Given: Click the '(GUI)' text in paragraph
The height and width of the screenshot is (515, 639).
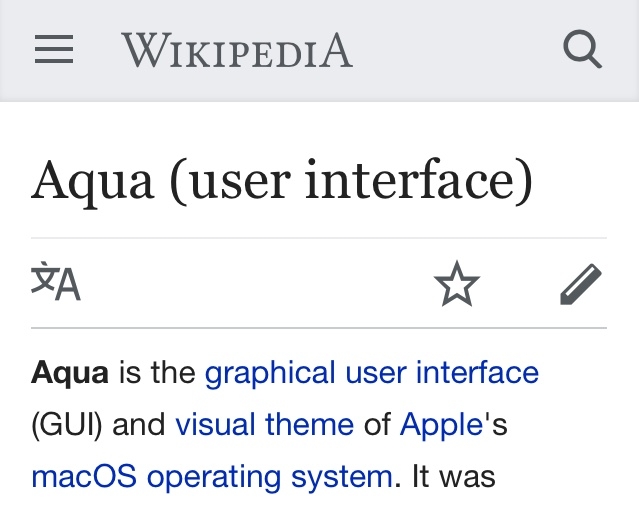Looking at the screenshot, I should point(67,425).
